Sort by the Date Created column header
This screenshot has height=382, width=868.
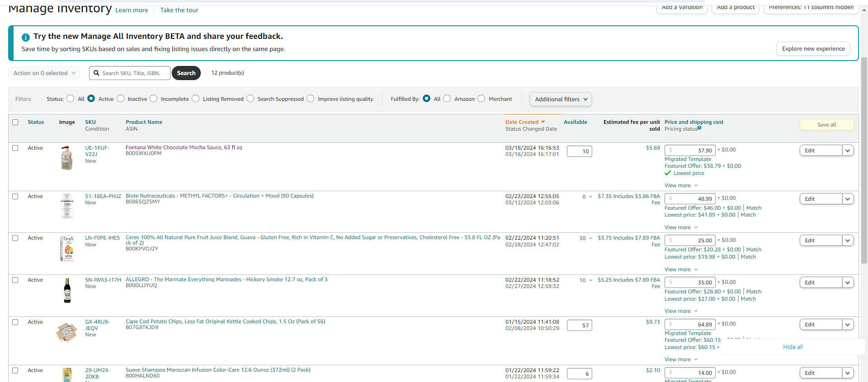coord(522,122)
